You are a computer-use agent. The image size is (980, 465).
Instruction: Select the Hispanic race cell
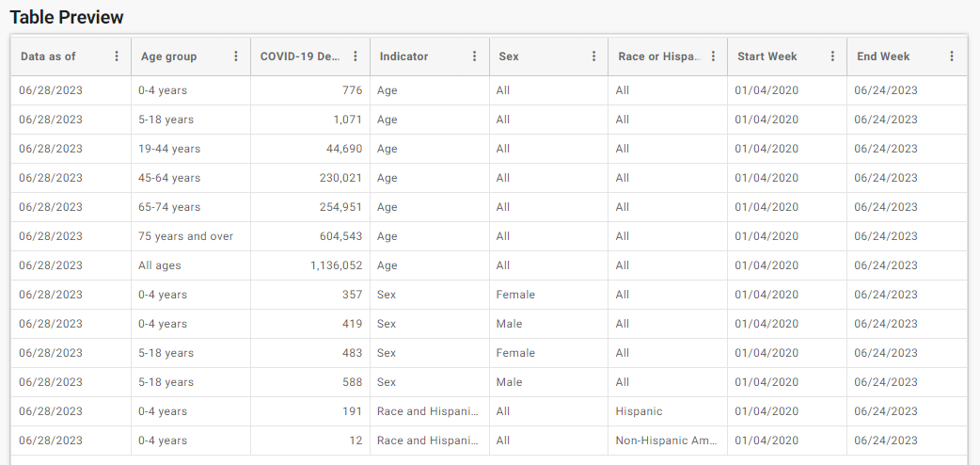[639, 411]
